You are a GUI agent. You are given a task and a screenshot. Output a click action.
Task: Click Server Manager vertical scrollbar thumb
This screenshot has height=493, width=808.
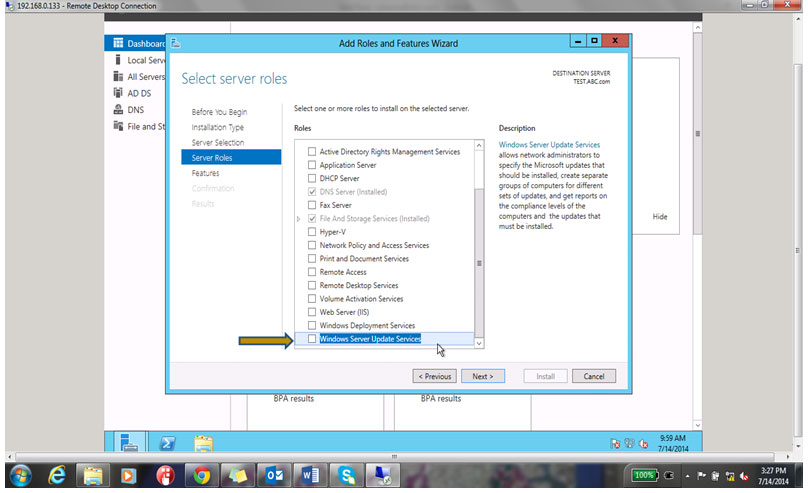(x=697, y=133)
